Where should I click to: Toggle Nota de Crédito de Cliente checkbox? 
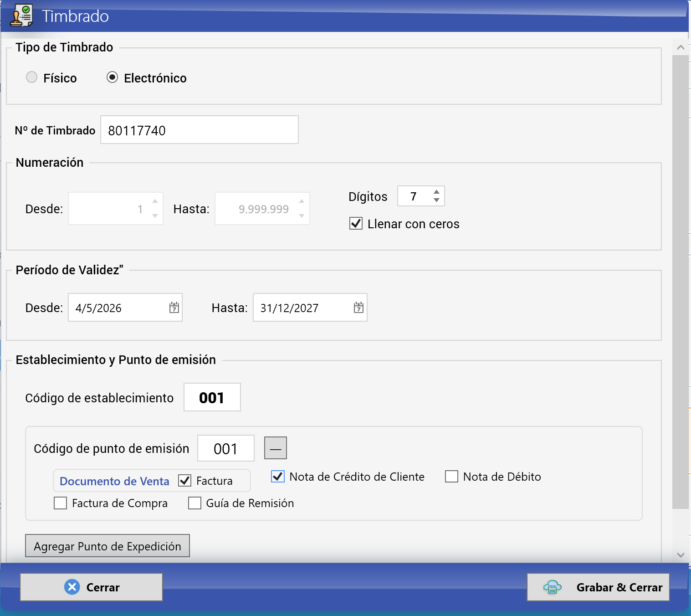(278, 476)
